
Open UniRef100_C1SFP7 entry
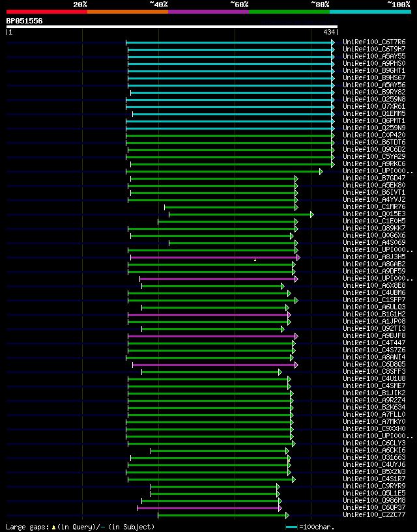pyautogui.click(x=374, y=300)
